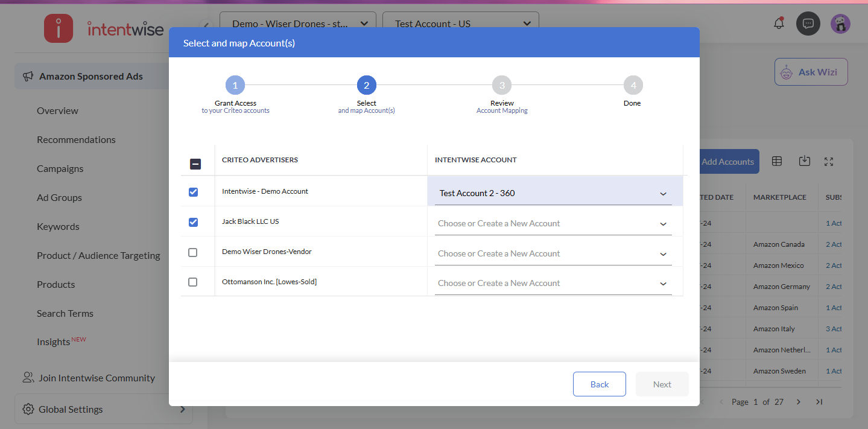868x429 pixels.
Task: Click the notification bell icon
Action: pyautogui.click(x=779, y=24)
